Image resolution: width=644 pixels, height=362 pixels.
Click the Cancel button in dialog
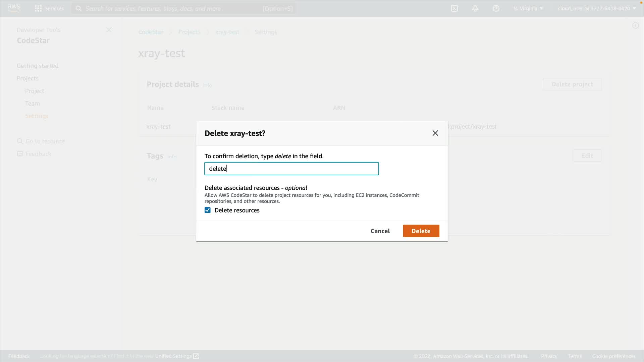click(x=380, y=231)
